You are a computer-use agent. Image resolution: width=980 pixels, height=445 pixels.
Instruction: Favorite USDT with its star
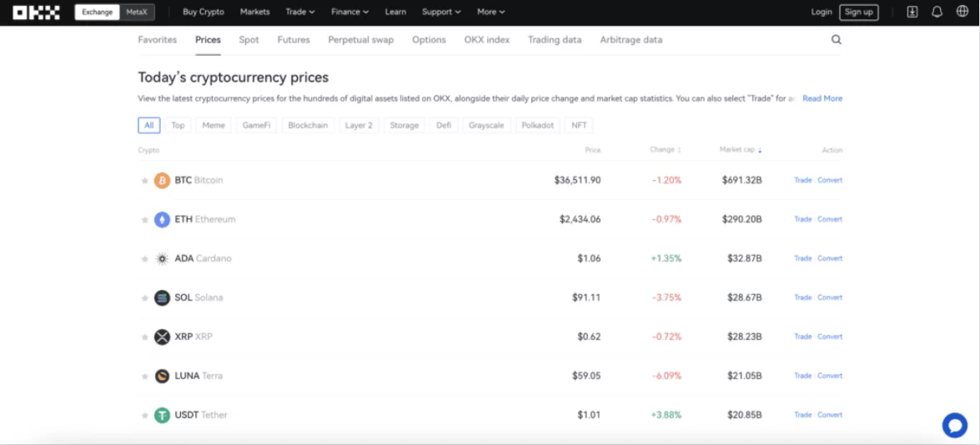tap(144, 415)
